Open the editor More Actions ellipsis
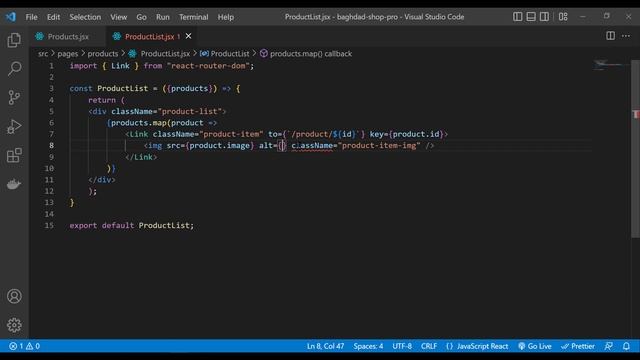Screen dimensions: 640x360 [626, 36]
